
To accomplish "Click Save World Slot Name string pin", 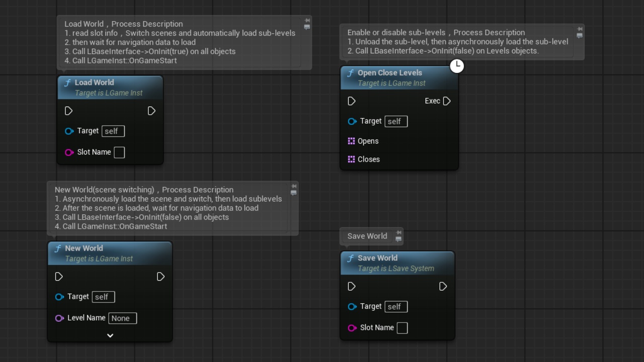I will click(352, 328).
